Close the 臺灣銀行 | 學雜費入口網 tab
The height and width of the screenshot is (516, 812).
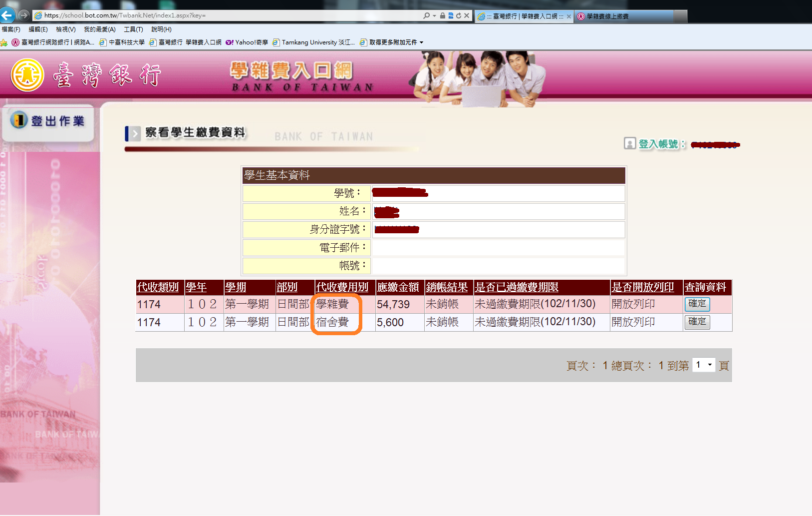(x=569, y=16)
